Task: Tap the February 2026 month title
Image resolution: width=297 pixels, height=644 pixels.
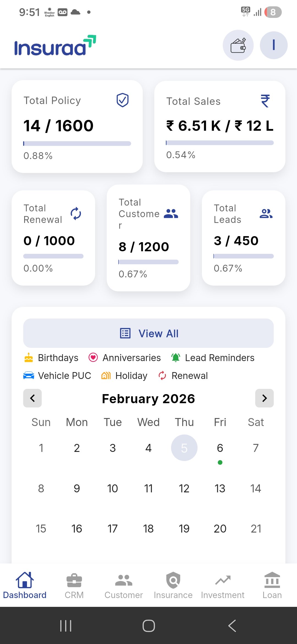Action: (148, 399)
